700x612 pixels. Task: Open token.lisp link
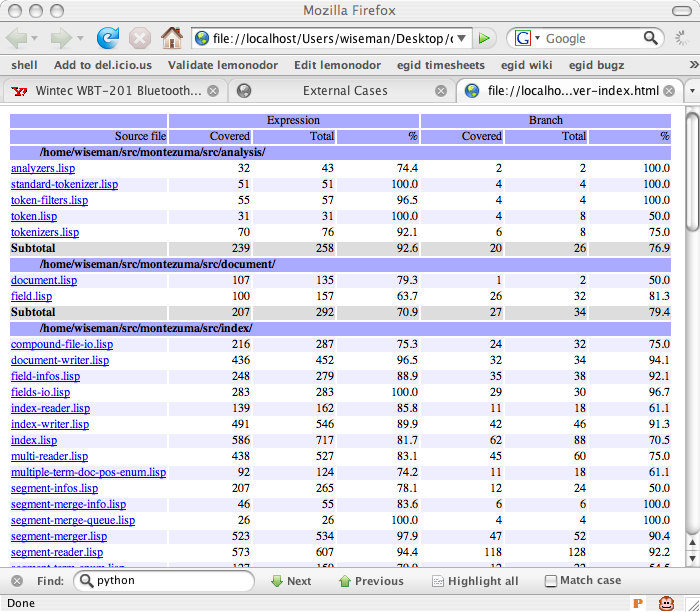(34, 216)
